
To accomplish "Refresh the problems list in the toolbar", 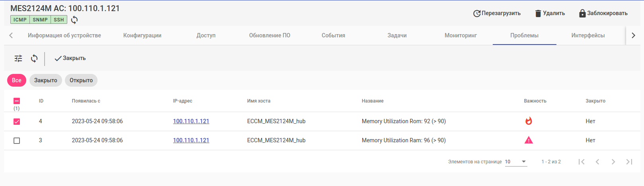I will point(34,58).
